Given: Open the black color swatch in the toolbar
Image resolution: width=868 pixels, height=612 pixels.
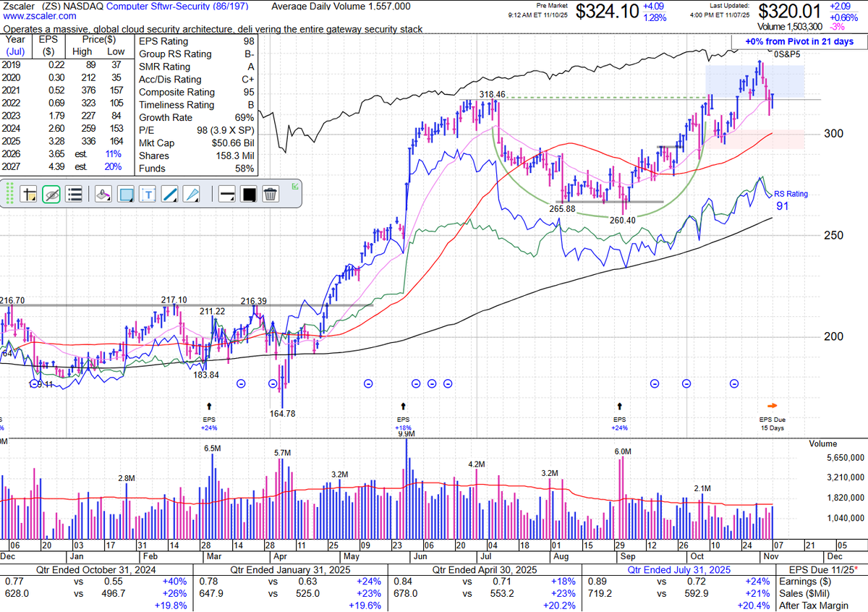Looking at the screenshot, I should click(247, 194).
